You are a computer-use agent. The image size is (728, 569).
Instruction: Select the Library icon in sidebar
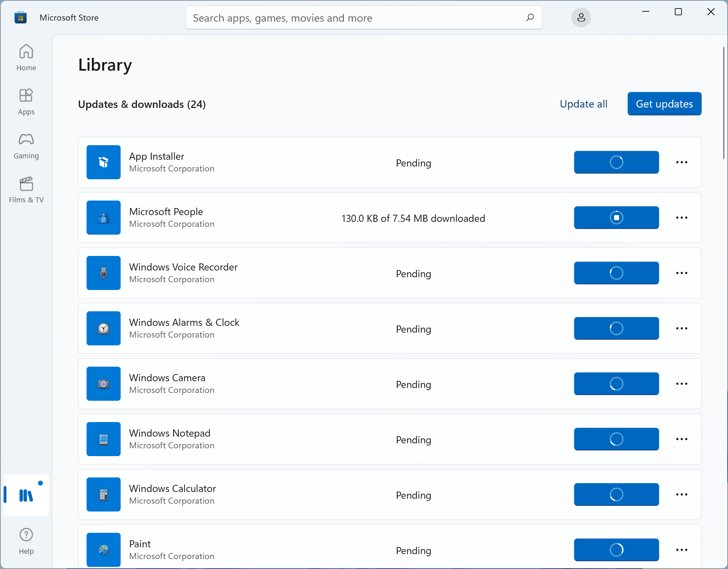click(x=26, y=495)
